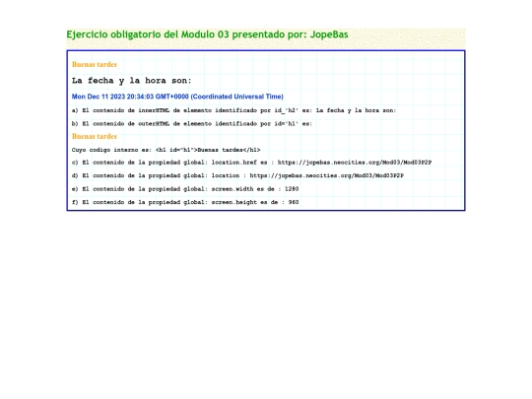
Task: Click the 'La fecha y la hora son:' heading
Action: 132,81
